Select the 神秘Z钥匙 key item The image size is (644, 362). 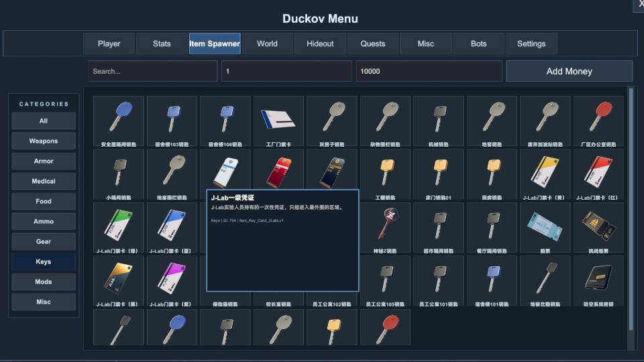(385, 227)
